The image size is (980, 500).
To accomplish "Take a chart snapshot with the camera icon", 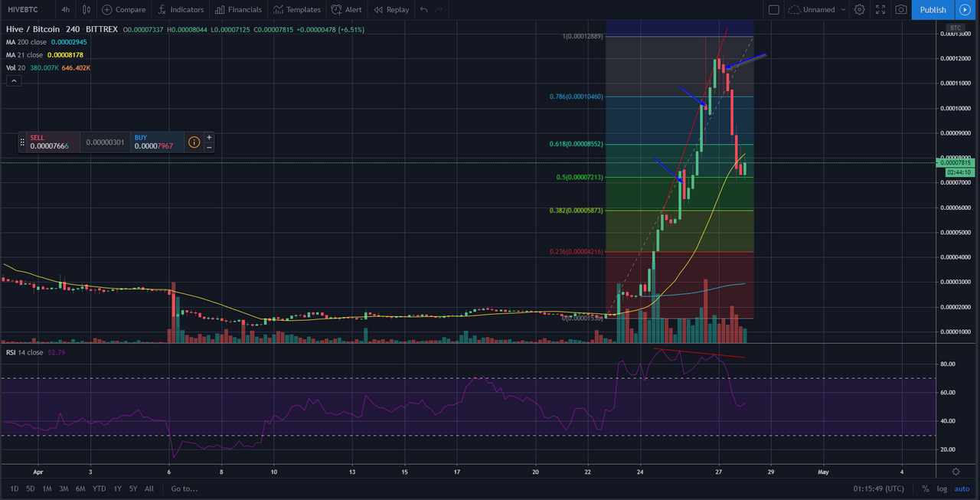I will pyautogui.click(x=900, y=9).
